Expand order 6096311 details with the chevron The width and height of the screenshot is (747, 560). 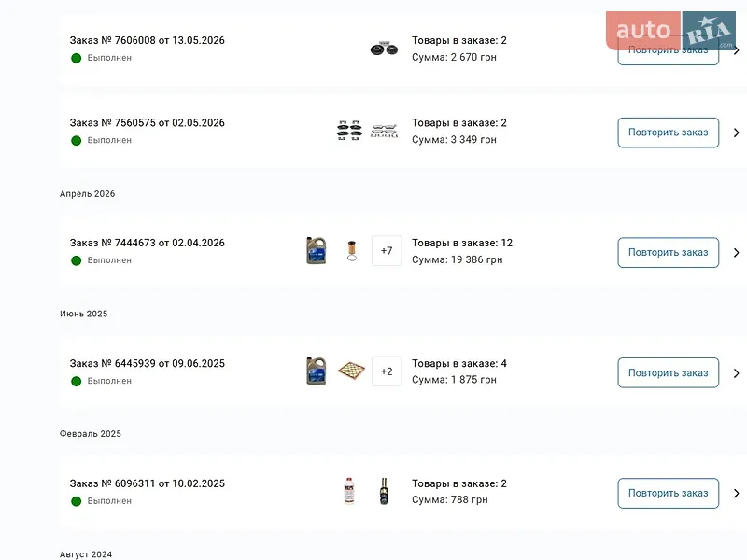pyautogui.click(x=736, y=493)
